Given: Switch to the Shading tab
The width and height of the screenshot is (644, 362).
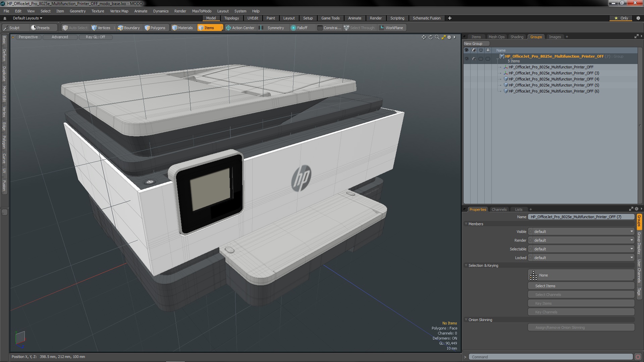Looking at the screenshot, I should pos(517,37).
